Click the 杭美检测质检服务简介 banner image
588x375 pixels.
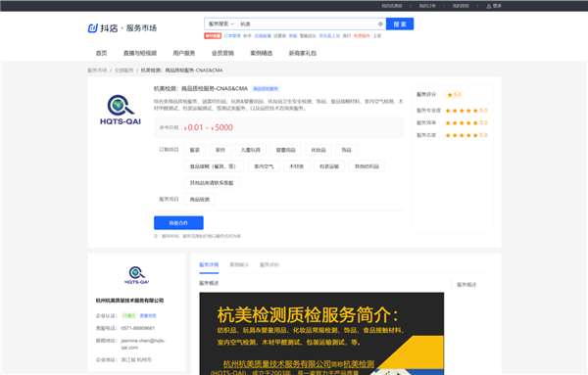(321, 334)
